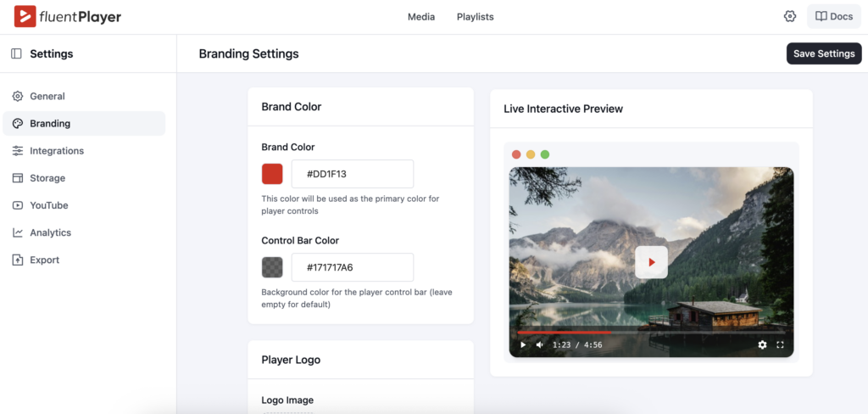
Task: Click the green preview window dot
Action: point(545,154)
